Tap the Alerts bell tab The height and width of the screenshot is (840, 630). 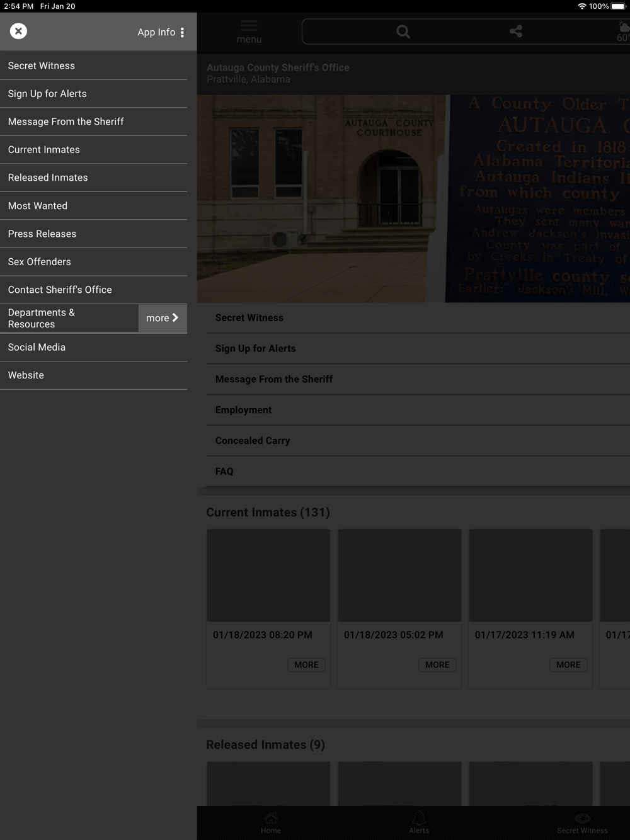point(419,823)
